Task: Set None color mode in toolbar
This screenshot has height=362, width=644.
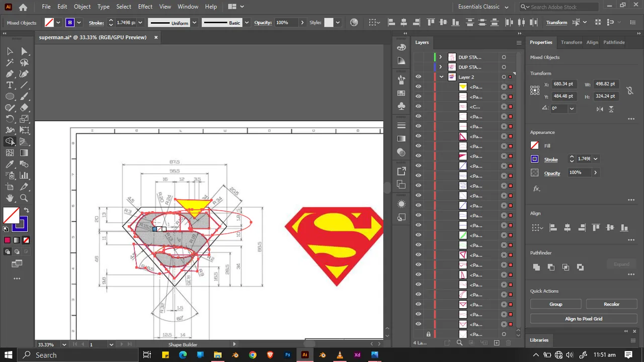Action: click(26, 240)
